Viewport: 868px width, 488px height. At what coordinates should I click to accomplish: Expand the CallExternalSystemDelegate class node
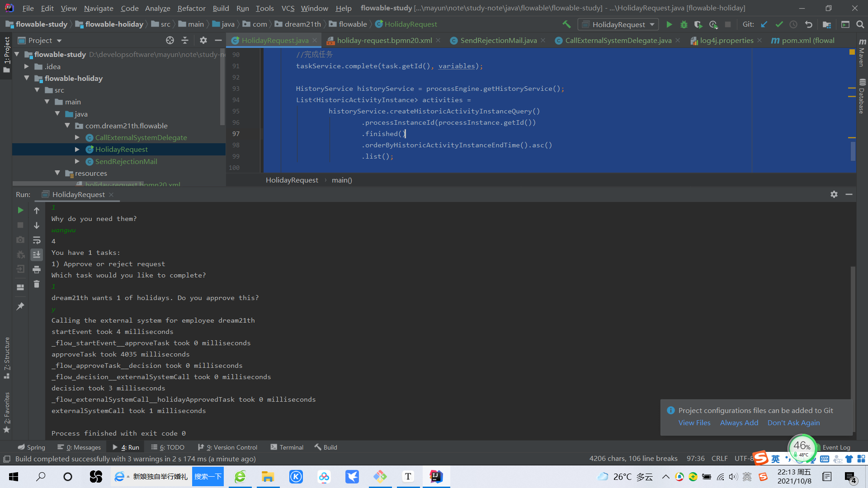tap(77, 137)
